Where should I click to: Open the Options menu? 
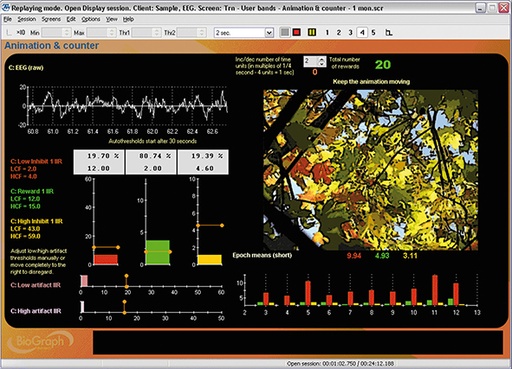91,19
